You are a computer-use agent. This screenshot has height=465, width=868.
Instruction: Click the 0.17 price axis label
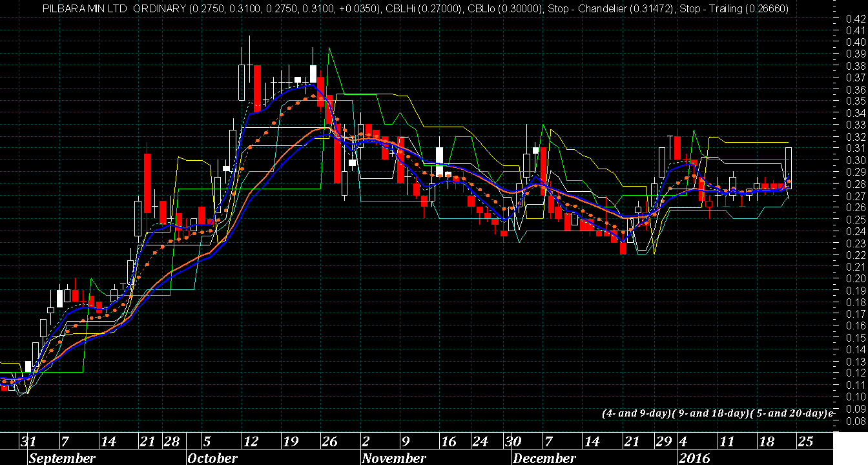tap(855, 314)
